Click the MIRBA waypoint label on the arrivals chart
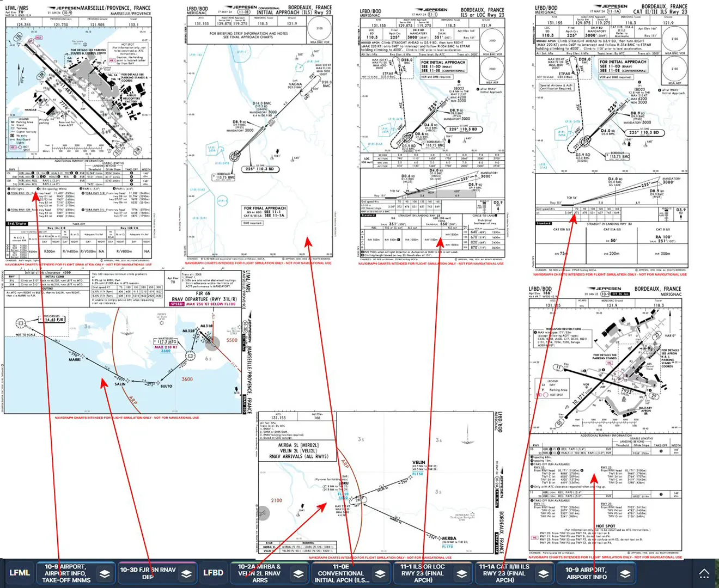 [x=448, y=538]
